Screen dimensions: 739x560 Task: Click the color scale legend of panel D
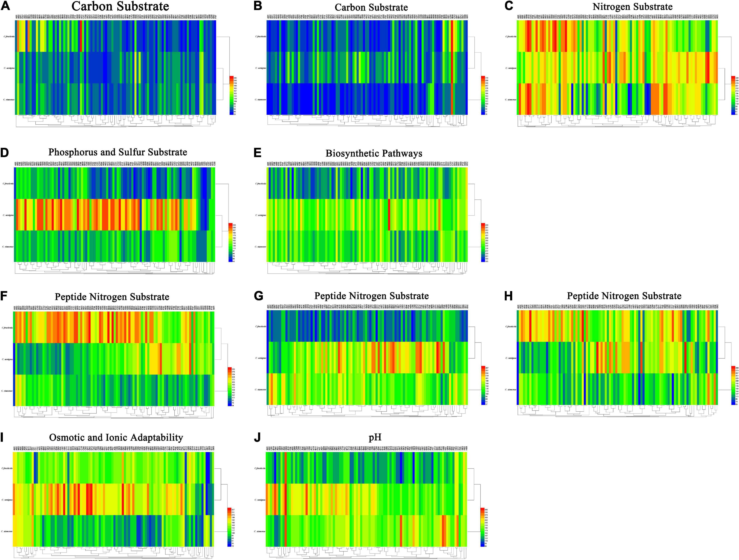232,243
